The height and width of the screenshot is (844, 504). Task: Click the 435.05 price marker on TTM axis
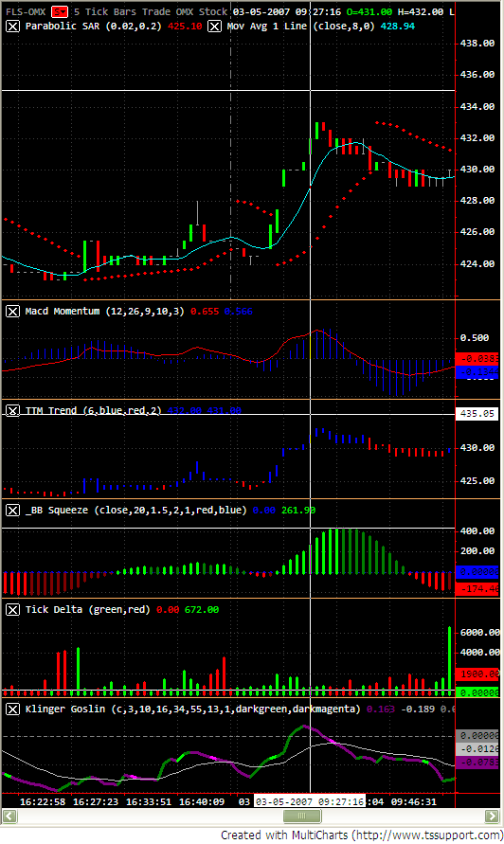click(x=477, y=414)
